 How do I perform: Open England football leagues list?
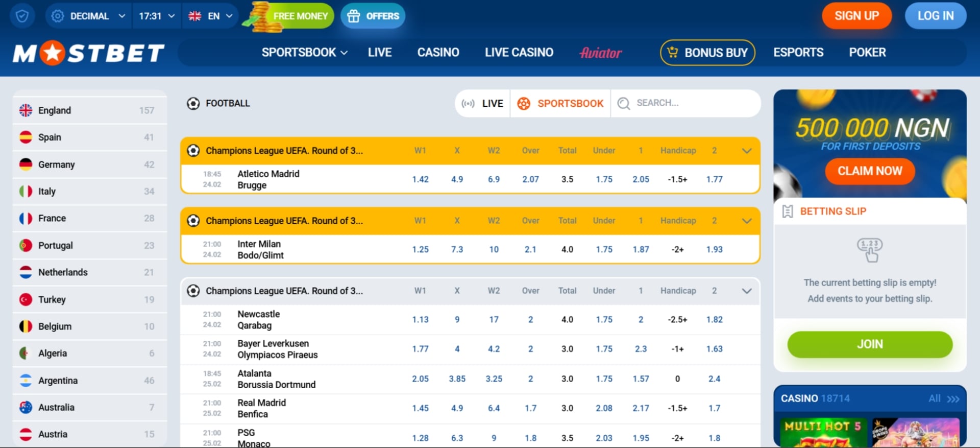(x=89, y=110)
